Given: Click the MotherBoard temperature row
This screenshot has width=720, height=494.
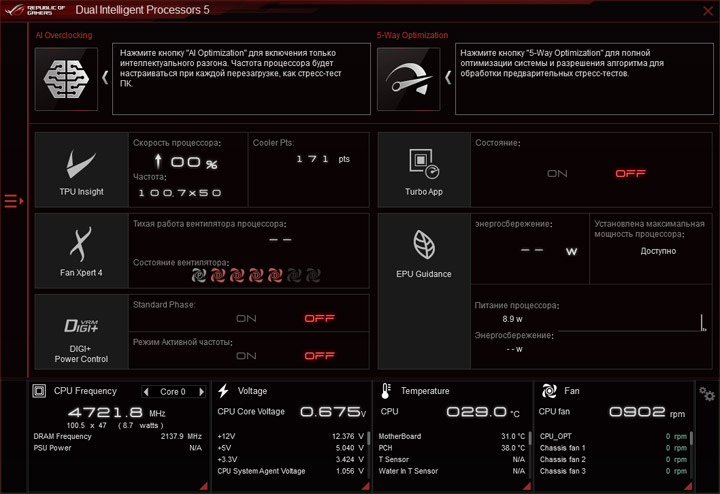Looking at the screenshot, I should coord(452,436).
